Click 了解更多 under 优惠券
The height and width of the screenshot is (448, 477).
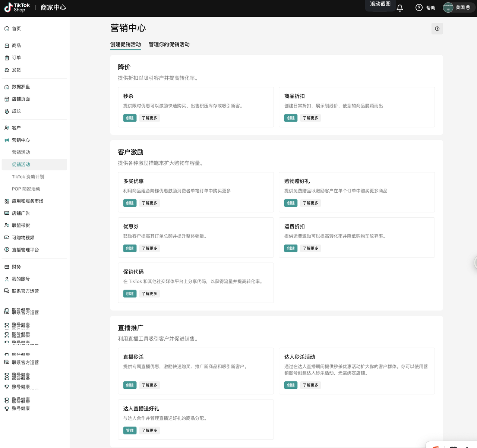[x=149, y=248]
